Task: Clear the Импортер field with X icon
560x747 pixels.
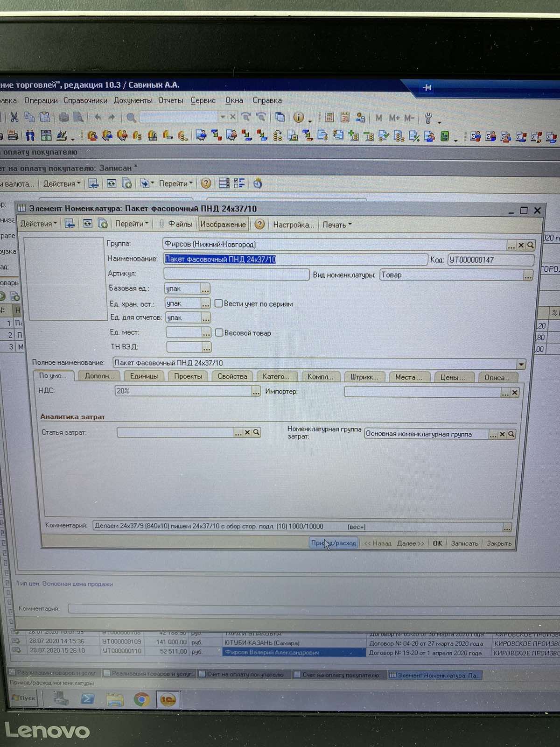Action: tap(515, 393)
